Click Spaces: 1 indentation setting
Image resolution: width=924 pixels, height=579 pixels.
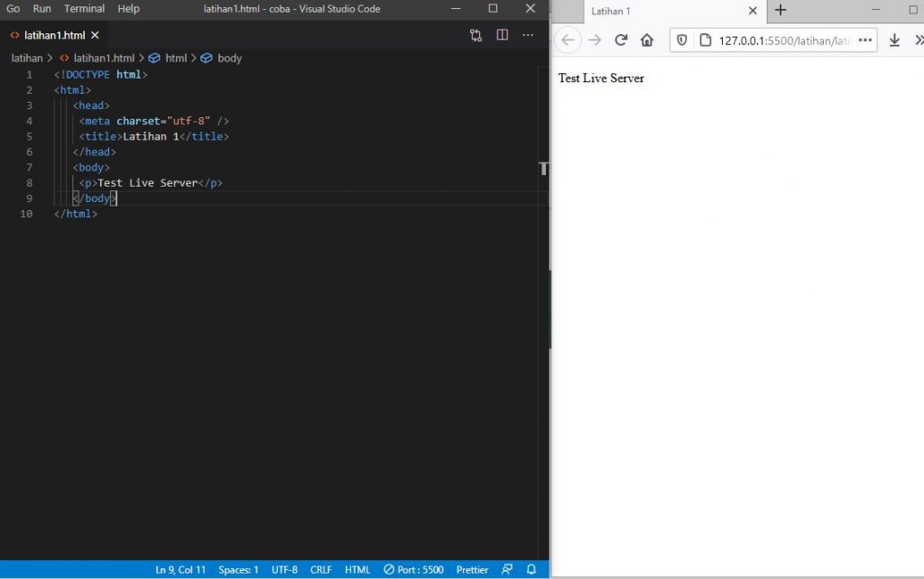tap(238, 569)
